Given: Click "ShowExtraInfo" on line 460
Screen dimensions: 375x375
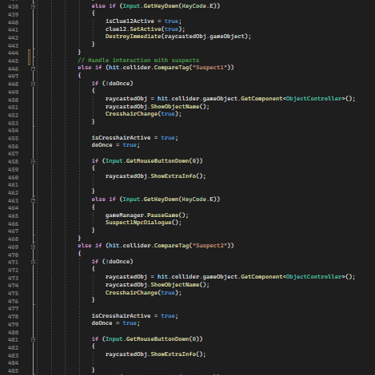Looking at the screenshot, I should coord(173,176).
